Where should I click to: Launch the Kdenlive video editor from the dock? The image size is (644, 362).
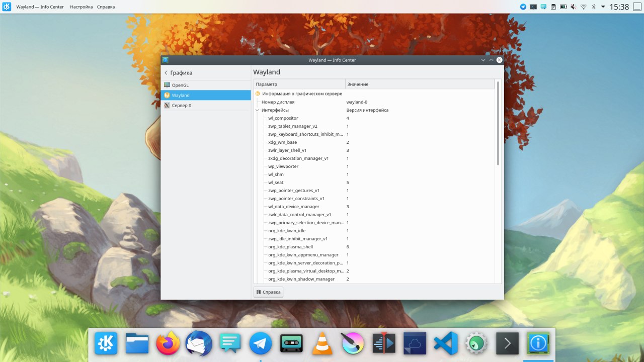[x=384, y=343]
